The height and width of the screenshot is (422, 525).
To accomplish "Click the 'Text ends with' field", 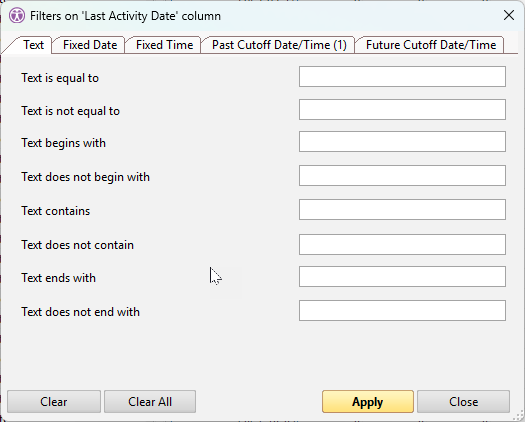I will [x=402, y=276].
